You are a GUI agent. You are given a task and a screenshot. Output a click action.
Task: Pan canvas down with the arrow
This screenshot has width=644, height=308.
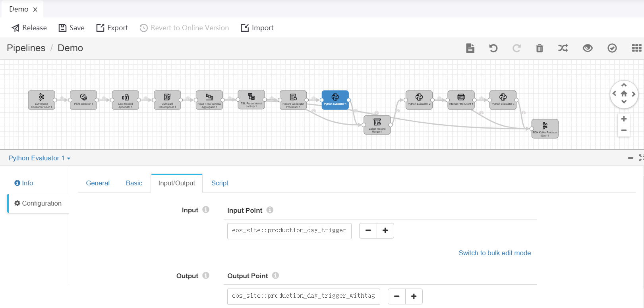pos(624,102)
